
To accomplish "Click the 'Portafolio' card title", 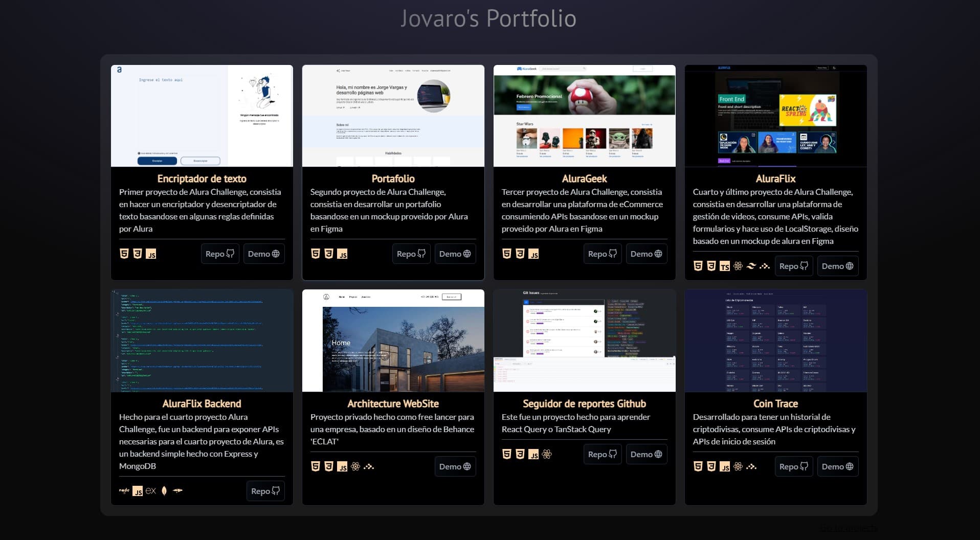I will coord(393,178).
